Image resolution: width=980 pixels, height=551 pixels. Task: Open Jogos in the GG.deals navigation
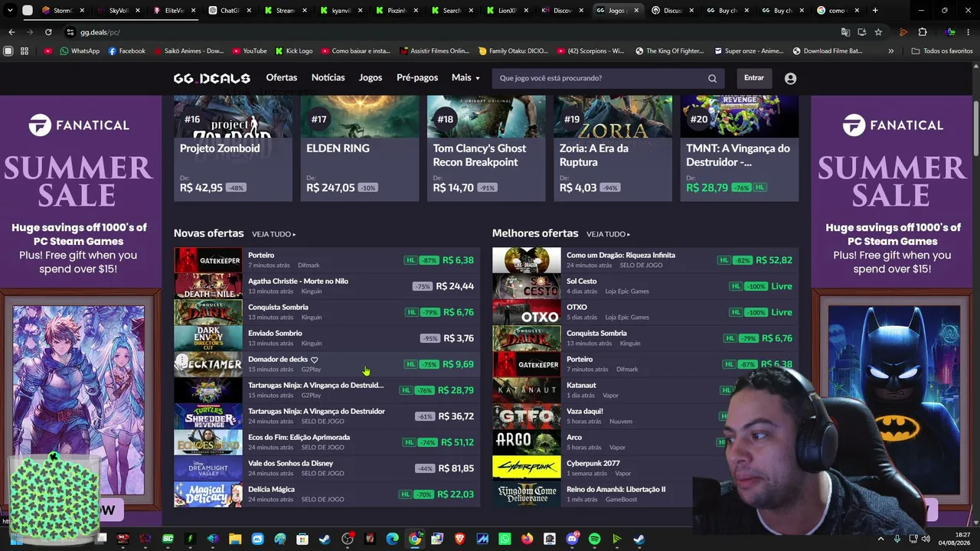(371, 78)
